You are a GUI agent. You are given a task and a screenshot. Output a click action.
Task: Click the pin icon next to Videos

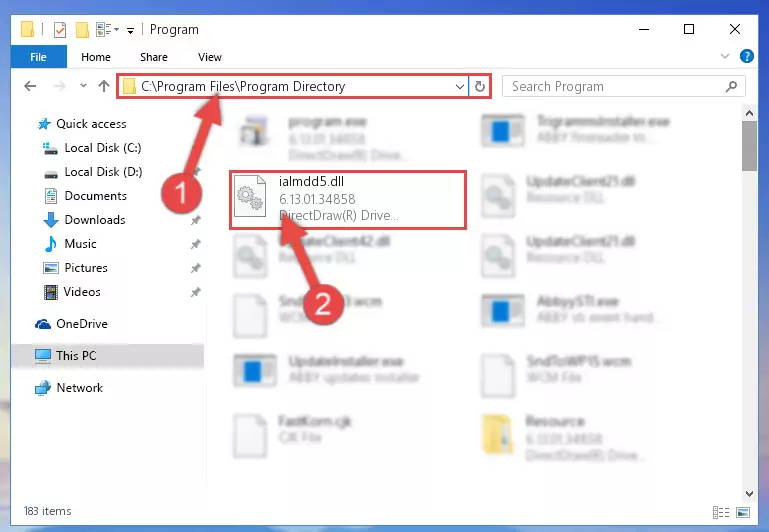point(196,292)
